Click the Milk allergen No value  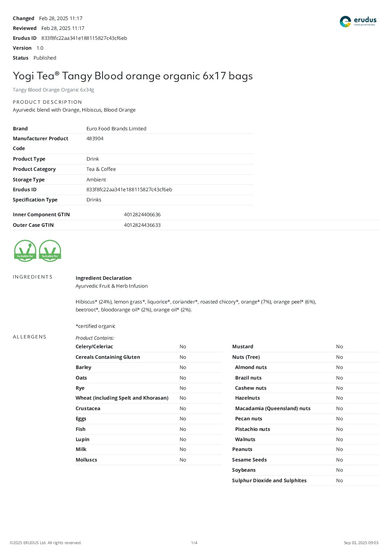(x=183, y=449)
